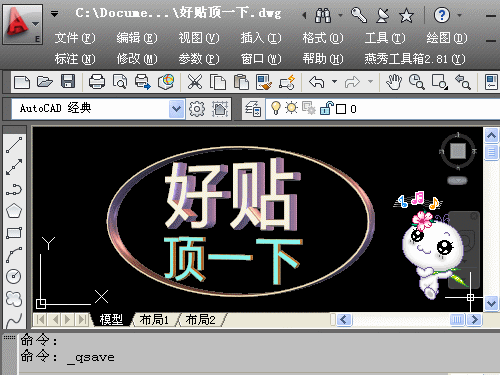The width and height of the screenshot is (500, 375).
Task: Click Zoom Previous icon
Action: click(463, 82)
